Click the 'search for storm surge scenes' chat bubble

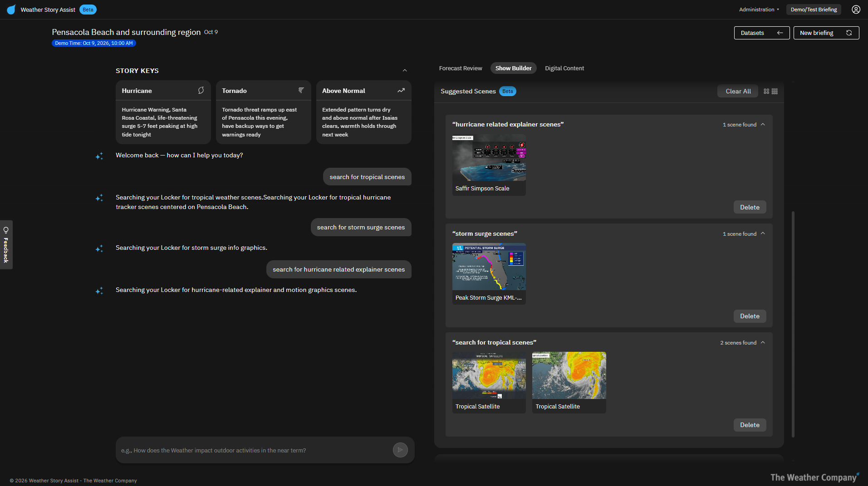click(361, 227)
